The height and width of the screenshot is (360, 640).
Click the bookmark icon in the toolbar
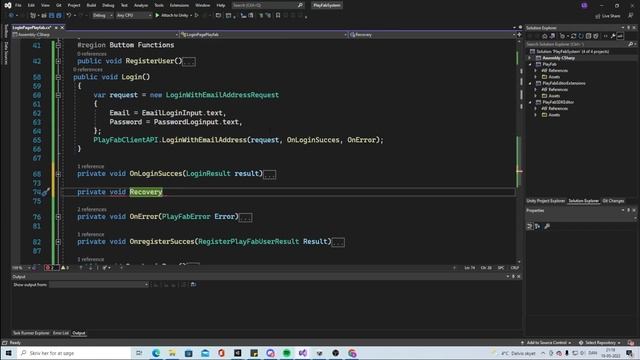tap(278, 16)
